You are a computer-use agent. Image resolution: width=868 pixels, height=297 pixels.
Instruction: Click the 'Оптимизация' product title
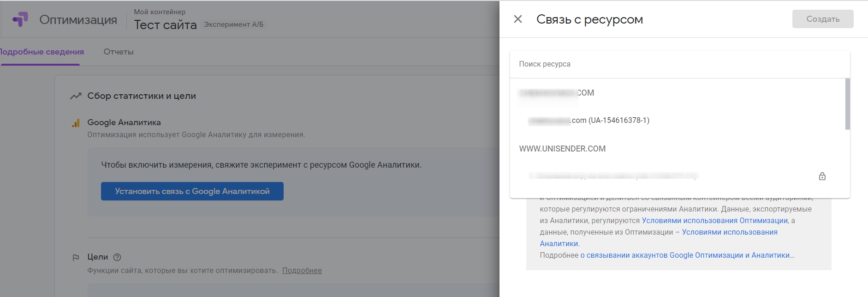click(x=78, y=20)
